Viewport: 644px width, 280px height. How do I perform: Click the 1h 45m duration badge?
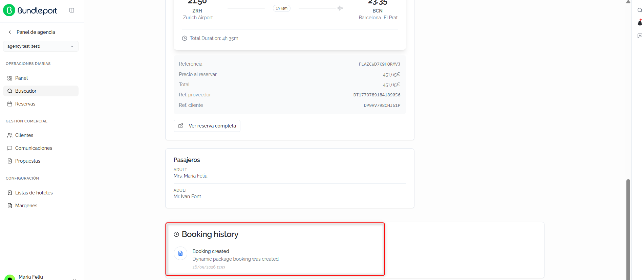[282, 8]
